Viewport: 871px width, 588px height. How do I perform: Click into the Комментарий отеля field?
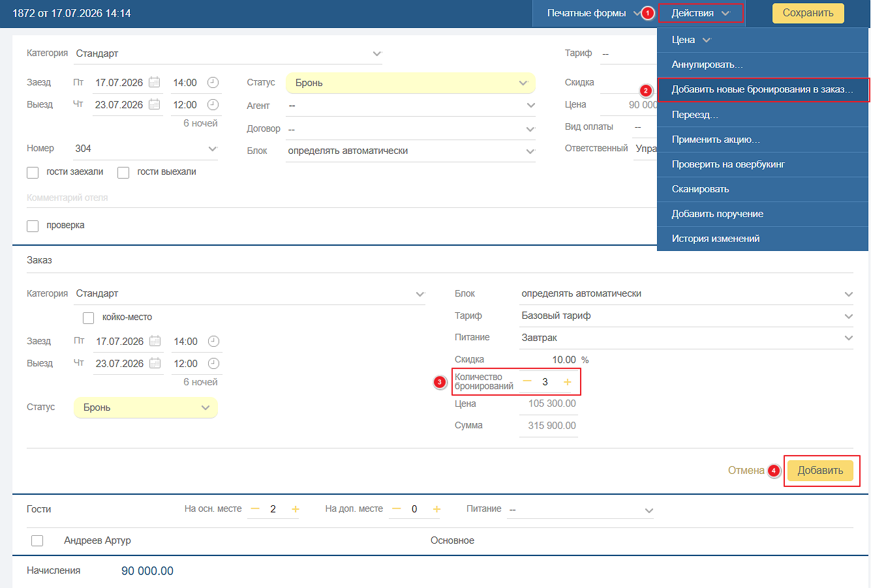point(341,198)
